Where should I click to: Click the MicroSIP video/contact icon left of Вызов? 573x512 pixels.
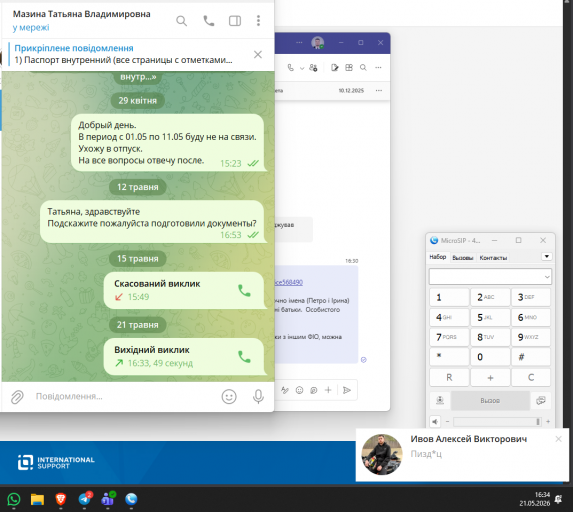click(x=440, y=401)
